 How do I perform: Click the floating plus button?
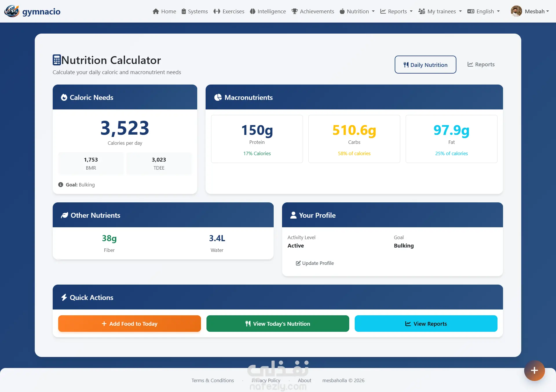[x=534, y=371]
